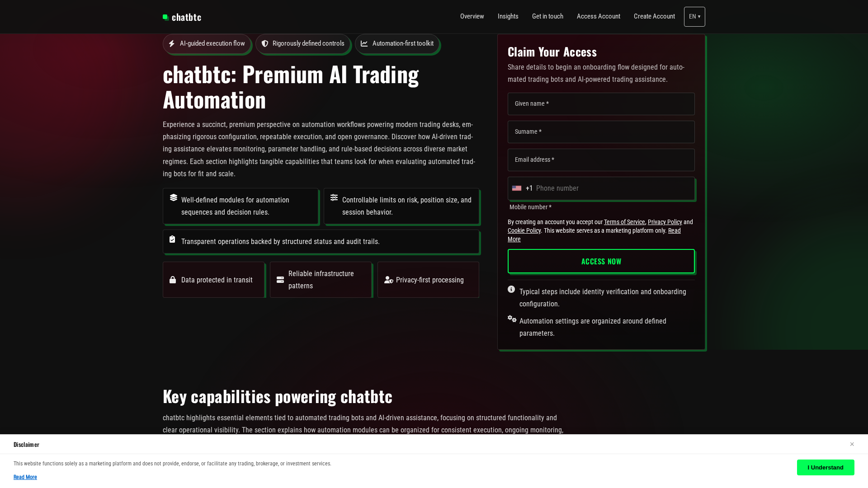868x488 pixels.
Task: Choose Create Account in the header
Action: click(x=654, y=16)
